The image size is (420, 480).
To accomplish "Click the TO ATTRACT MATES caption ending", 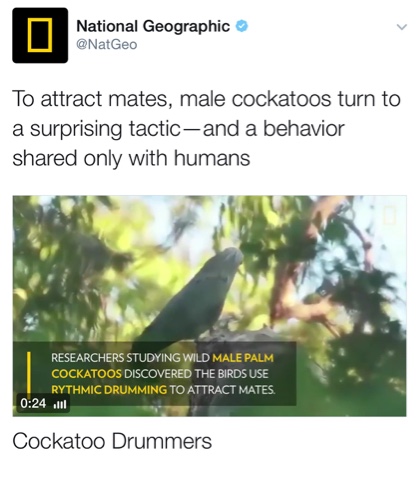I will coord(223,389).
